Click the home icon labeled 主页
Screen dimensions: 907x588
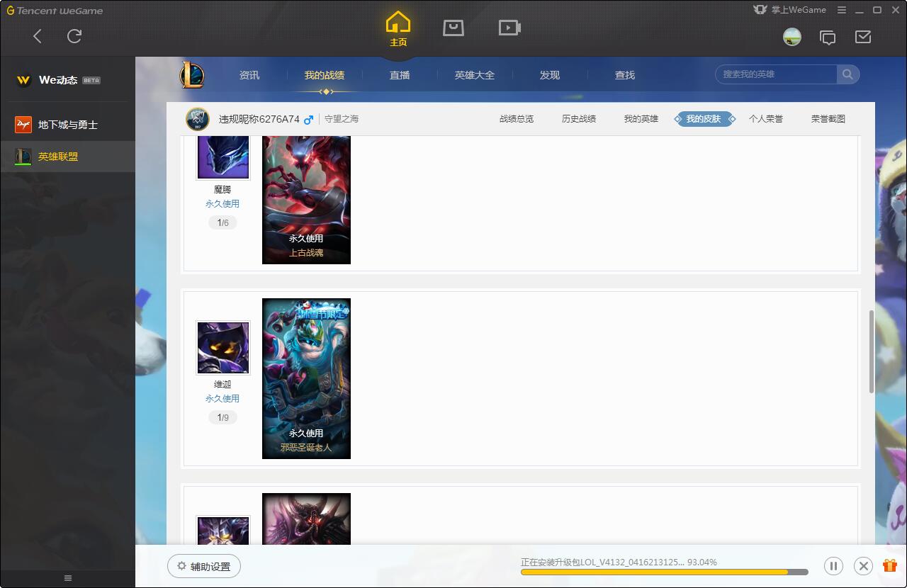[x=398, y=28]
